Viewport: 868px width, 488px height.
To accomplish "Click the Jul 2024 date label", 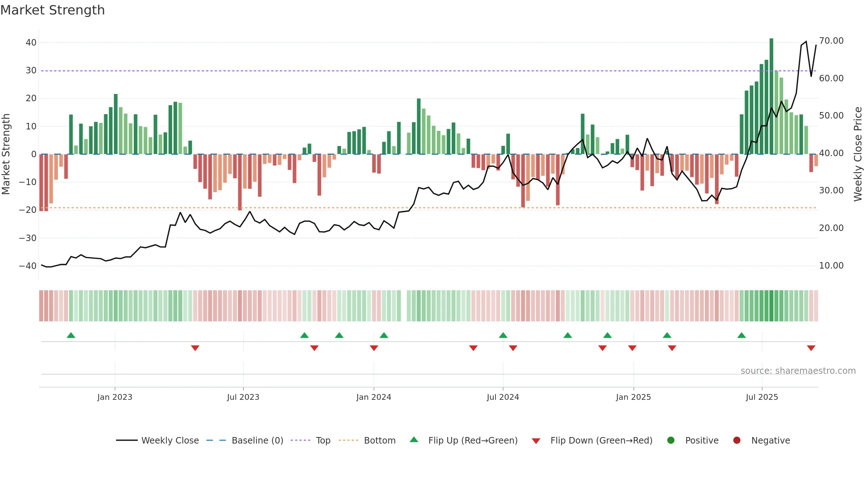I will click(503, 397).
